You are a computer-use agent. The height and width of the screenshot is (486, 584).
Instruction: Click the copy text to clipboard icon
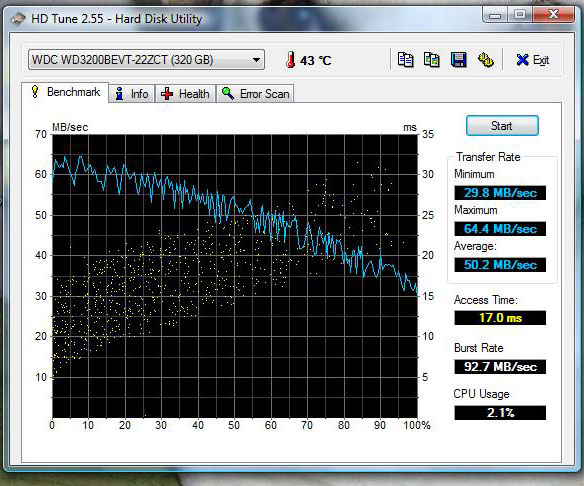(405, 60)
